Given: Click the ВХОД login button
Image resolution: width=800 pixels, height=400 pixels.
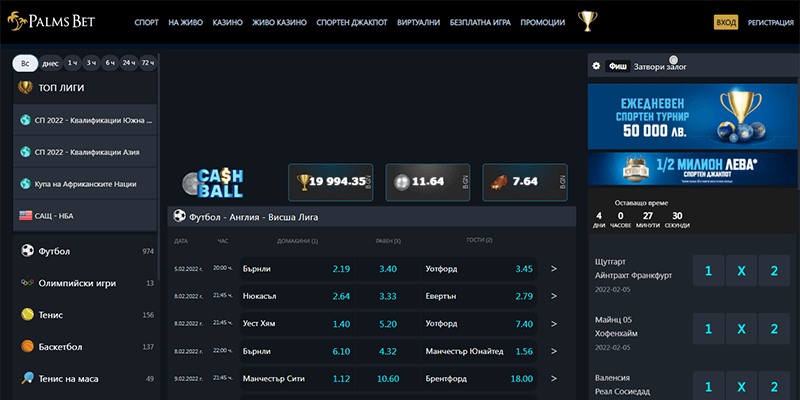Looking at the screenshot, I should (726, 22).
